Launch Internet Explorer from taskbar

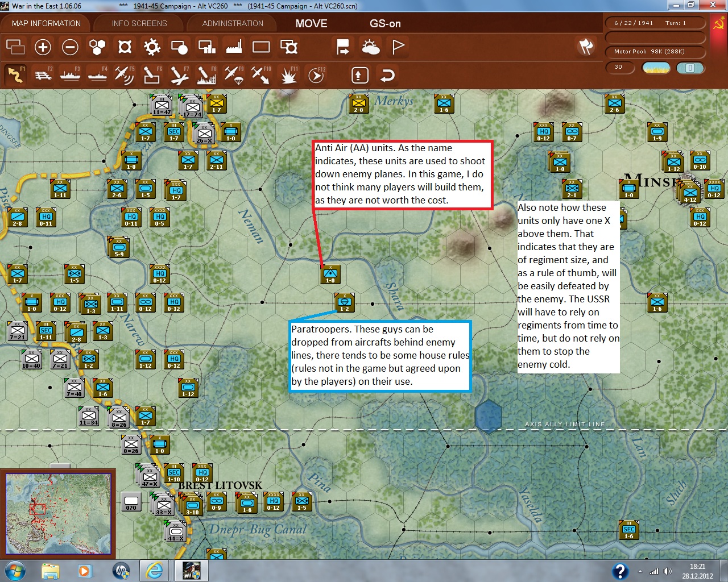tap(154, 571)
